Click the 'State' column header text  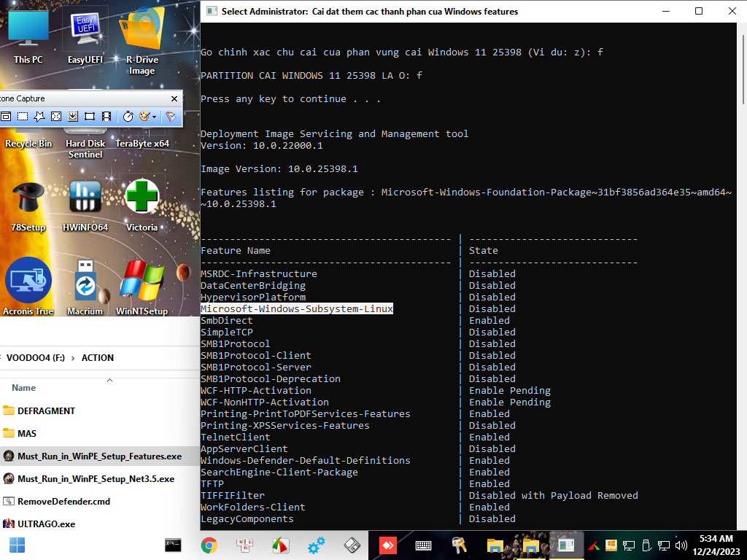[x=484, y=251]
